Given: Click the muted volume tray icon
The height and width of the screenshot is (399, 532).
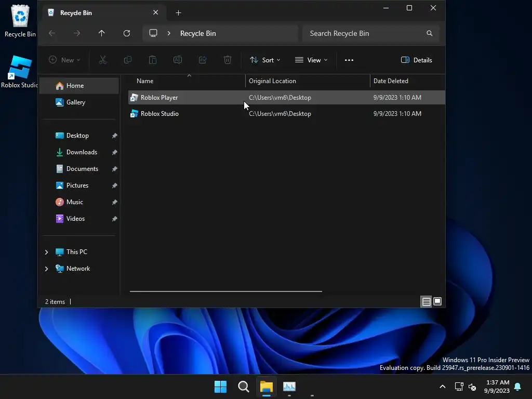Looking at the screenshot, I should (472, 387).
